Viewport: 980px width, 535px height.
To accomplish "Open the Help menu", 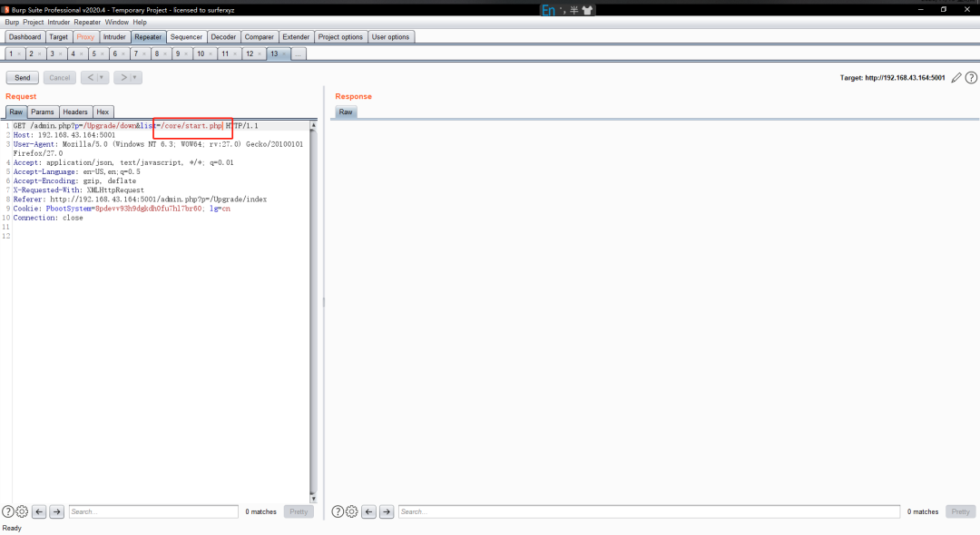I will point(140,22).
